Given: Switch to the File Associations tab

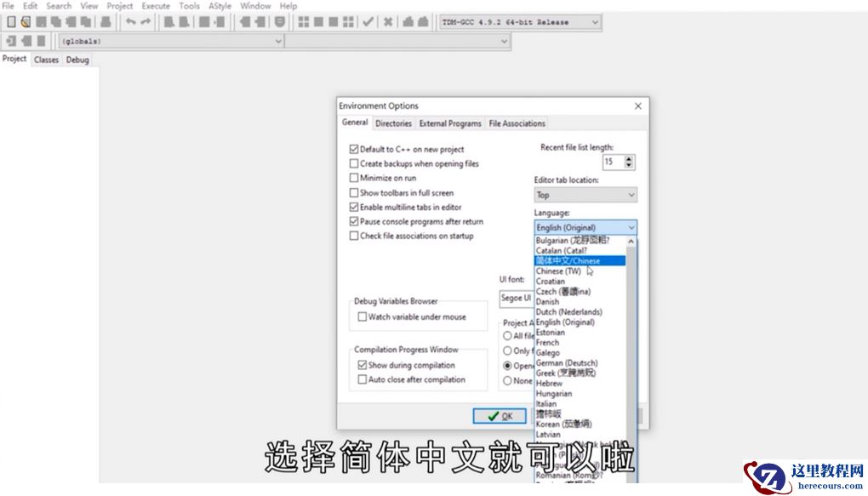Looking at the screenshot, I should point(517,123).
